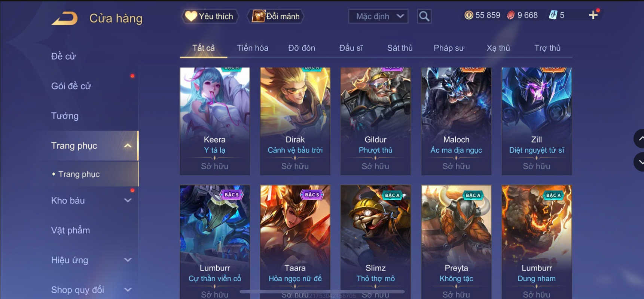This screenshot has height=299, width=644.
Task: Click the back arrow icon beside Cửa hàng
Action: pos(65,18)
